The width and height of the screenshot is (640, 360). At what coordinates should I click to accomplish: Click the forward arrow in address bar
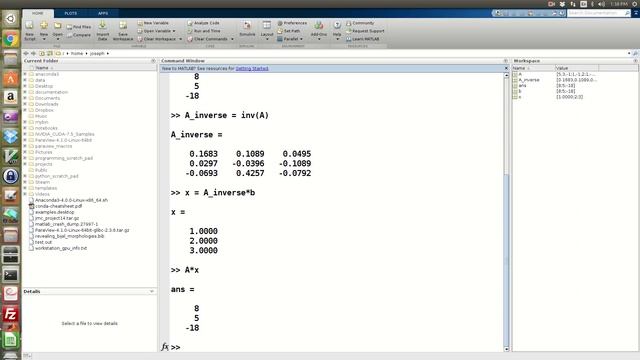point(33,53)
